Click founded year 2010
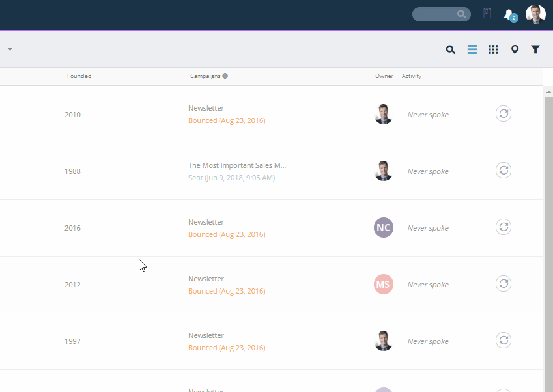 (72, 115)
